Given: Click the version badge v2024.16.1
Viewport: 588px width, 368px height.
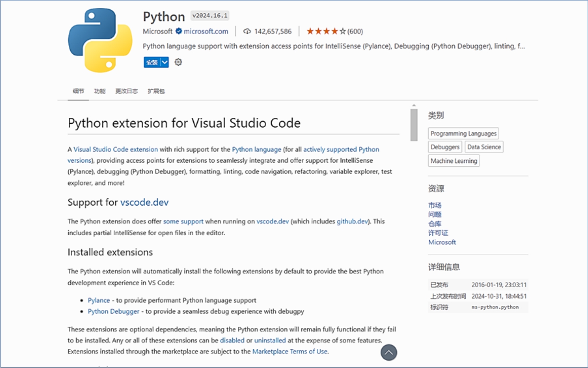Looking at the screenshot, I should [x=210, y=16].
